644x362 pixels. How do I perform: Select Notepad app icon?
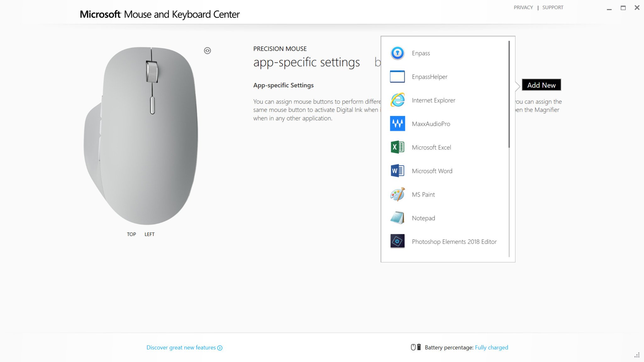click(x=397, y=218)
